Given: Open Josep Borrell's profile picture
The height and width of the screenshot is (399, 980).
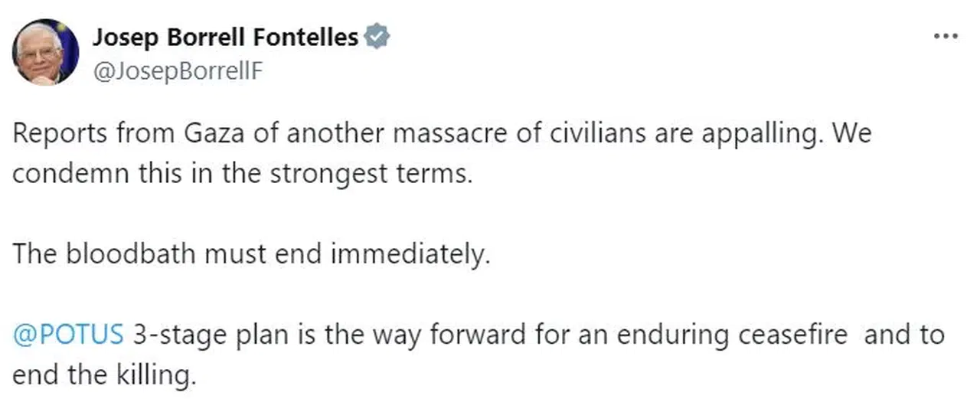Looking at the screenshot, I should (x=45, y=52).
